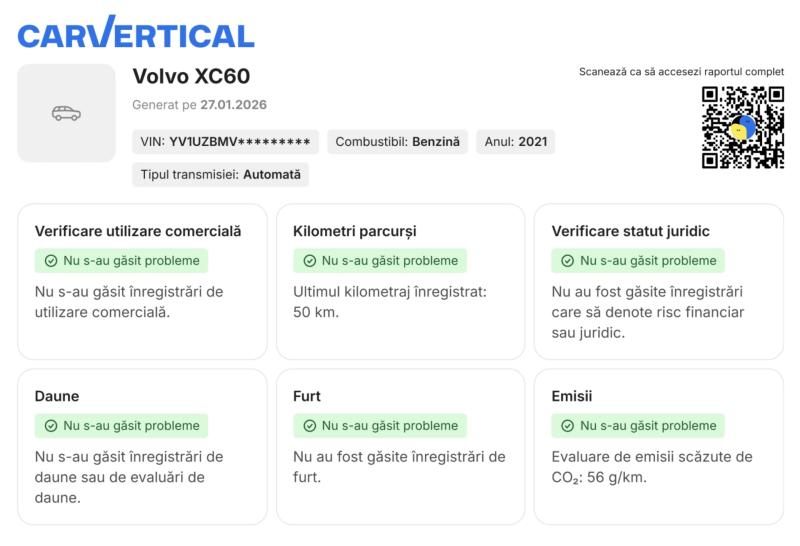
Task: Select the VIN number chip
Action: click(225, 142)
